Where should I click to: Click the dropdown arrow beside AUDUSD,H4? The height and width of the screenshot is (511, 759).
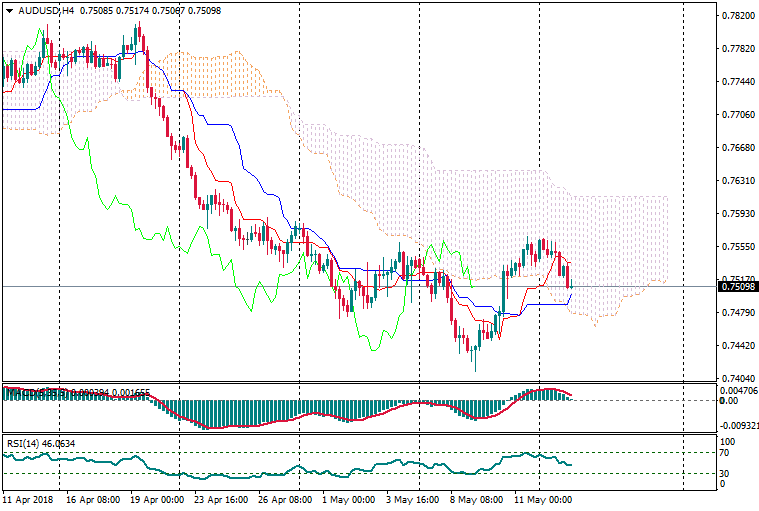click(6, 10)
